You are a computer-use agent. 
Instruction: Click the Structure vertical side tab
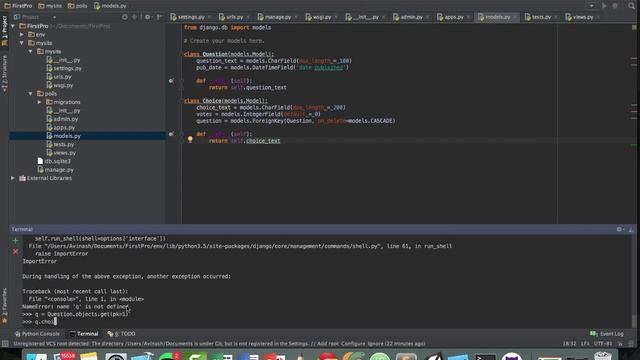[4, 74]
